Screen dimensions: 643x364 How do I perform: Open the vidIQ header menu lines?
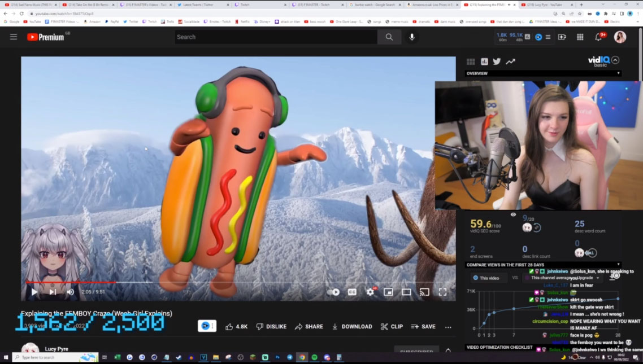(548, 37)
